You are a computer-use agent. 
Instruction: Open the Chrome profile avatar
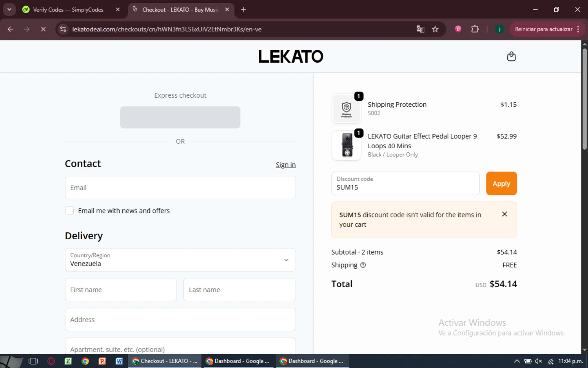(499, 29)
